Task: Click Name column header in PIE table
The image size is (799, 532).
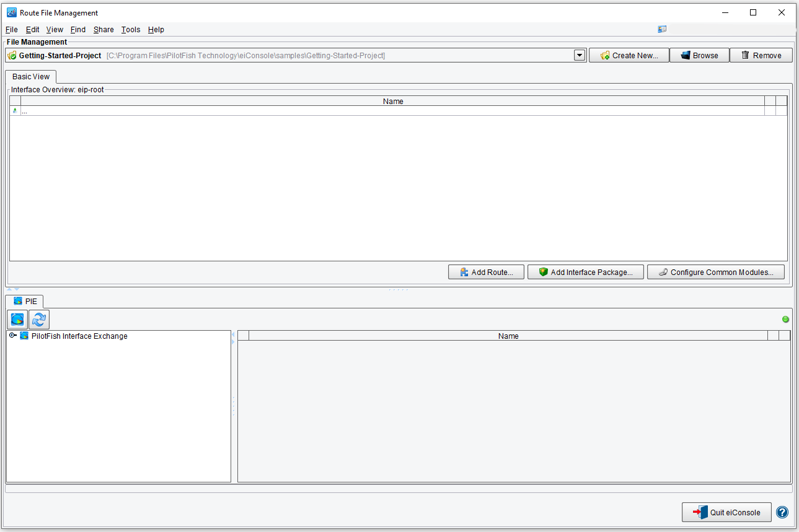Action: pyautogui.click(x=508, y=336)
